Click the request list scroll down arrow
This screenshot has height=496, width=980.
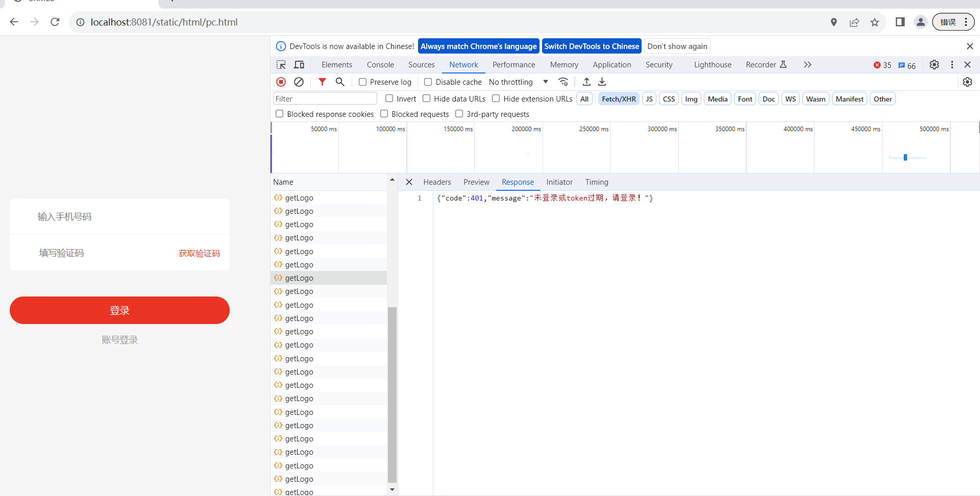click(x=392, y=490)
